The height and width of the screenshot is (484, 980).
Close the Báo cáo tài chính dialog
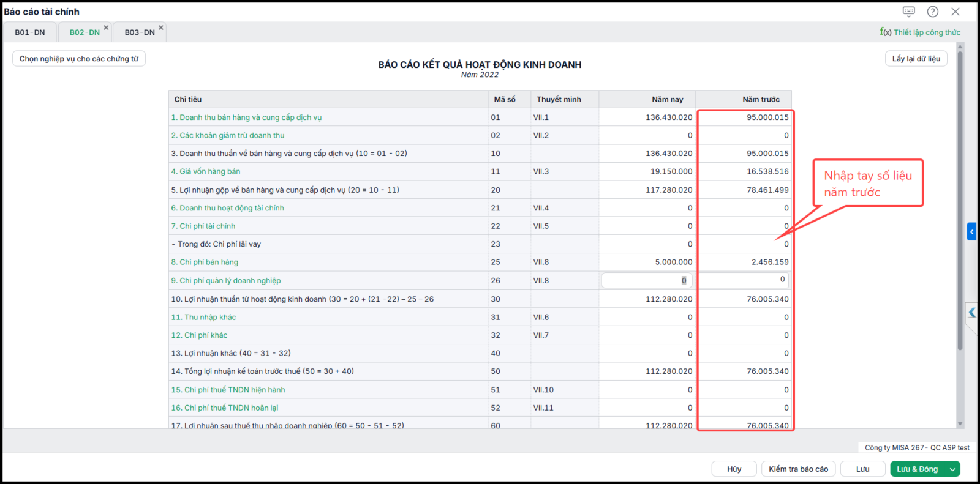pos(956,12)
